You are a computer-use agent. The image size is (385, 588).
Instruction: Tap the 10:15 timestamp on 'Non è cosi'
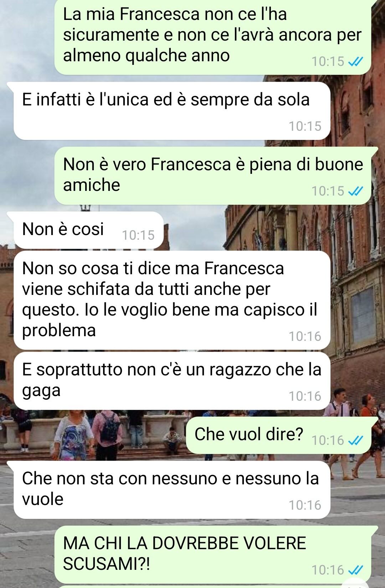(138, 235)
